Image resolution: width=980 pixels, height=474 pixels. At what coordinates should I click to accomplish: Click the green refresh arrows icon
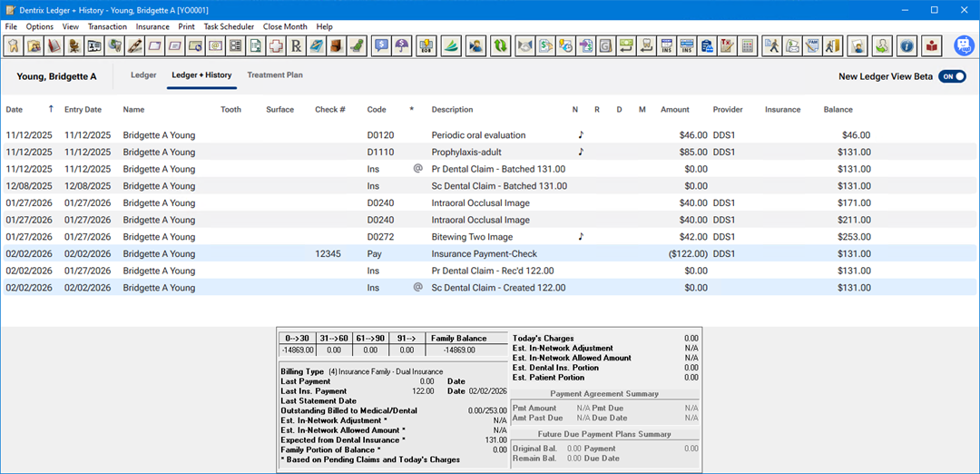point(500,45)
